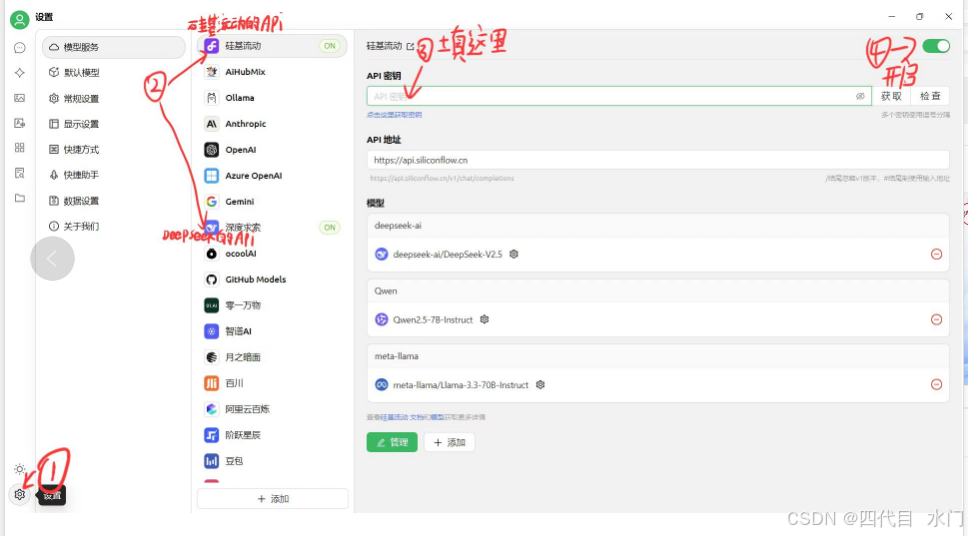This screenshot has height=536, width=968.
Task: Open 快捷方式 settings section
Action: point(114,149)
